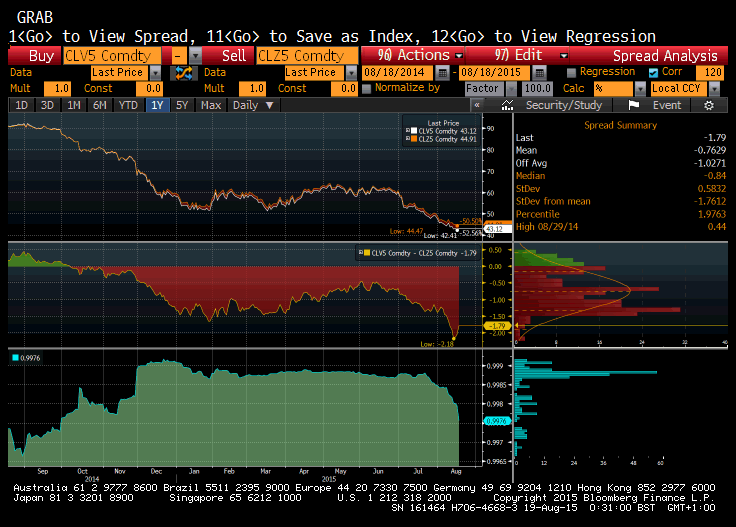
Task: Expand Buy side Last Price dropdown
Action: (155, 73)
